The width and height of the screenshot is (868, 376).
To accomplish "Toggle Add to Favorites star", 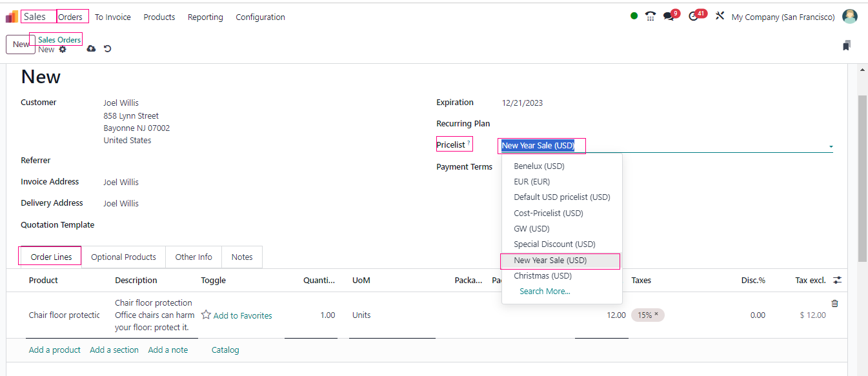I will (x=207, y=315).
